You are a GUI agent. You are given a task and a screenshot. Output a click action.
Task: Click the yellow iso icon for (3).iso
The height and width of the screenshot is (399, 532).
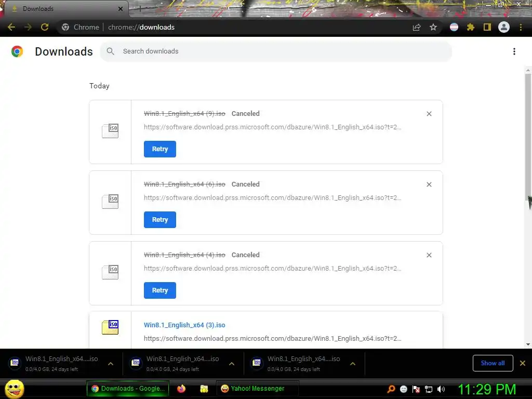click(x=110, y=327)
